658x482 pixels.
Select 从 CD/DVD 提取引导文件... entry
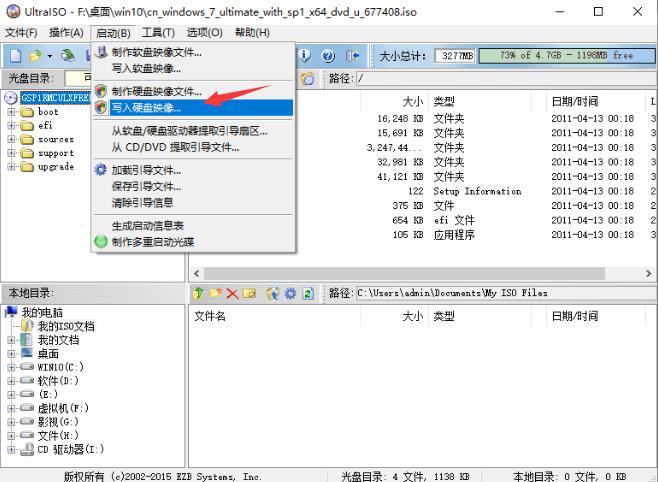tap(193, 147)
